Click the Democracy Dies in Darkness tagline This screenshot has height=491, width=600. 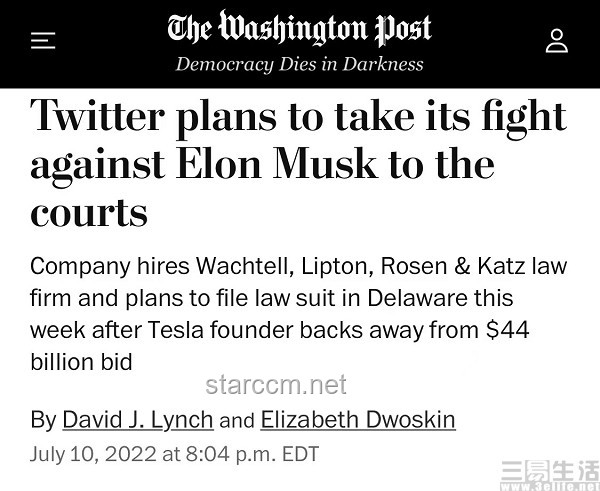click(300, 64)
